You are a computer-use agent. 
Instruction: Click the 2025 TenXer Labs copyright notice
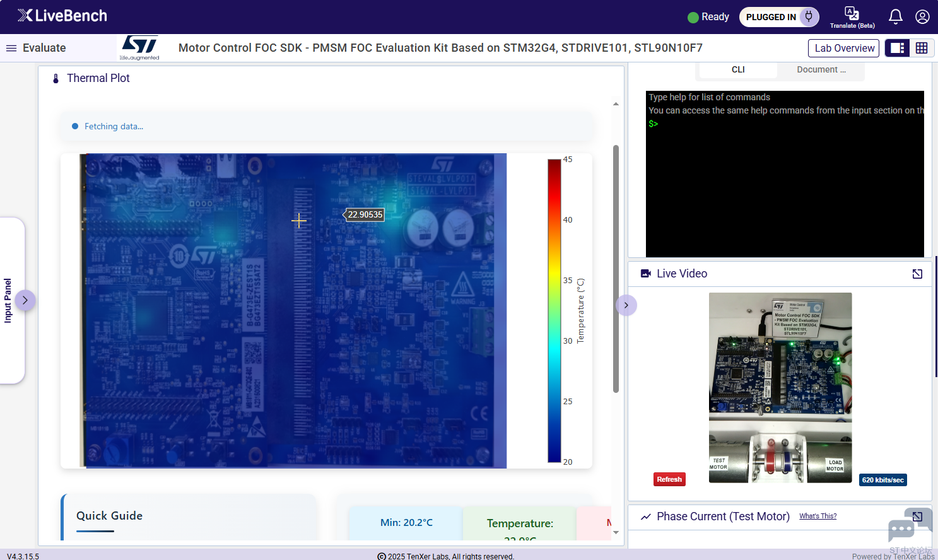(x=445, y=556)
